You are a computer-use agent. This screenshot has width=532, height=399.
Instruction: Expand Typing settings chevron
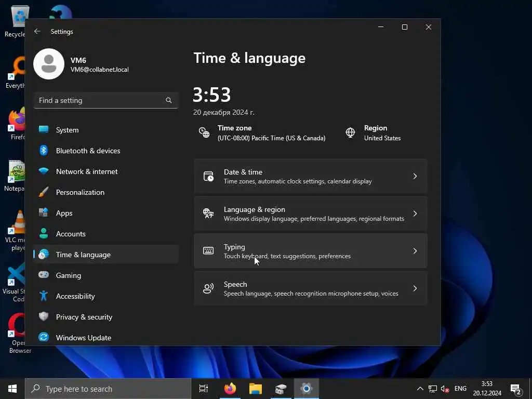click(415, 251)
